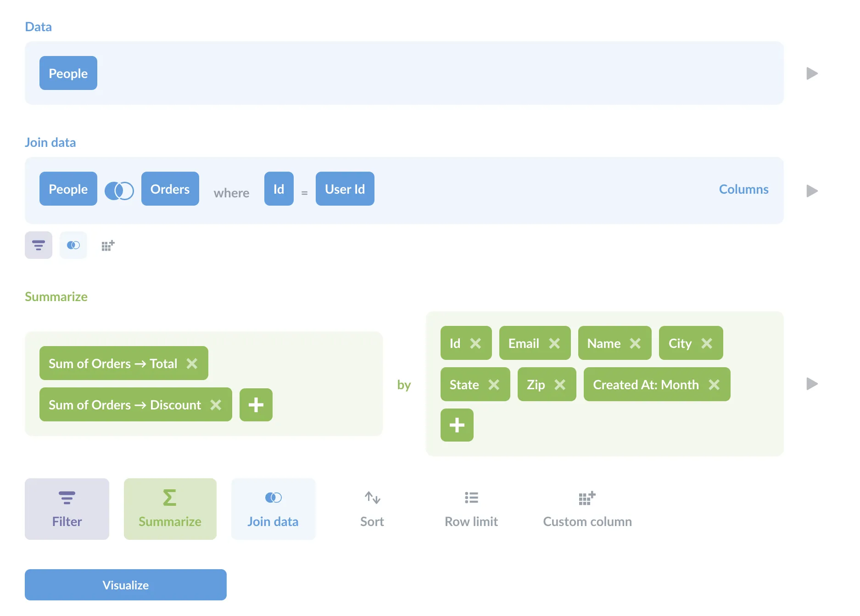Click the Visualize button
The height and width of the screenshot is (616, 860).
point(126,585)
